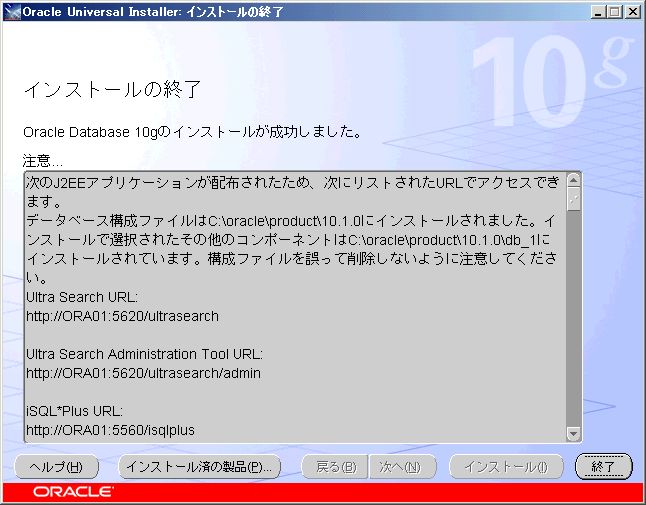646x505 pixels.
Task: Click the greyed-out 次へ(N) next button
Action: 402,467
